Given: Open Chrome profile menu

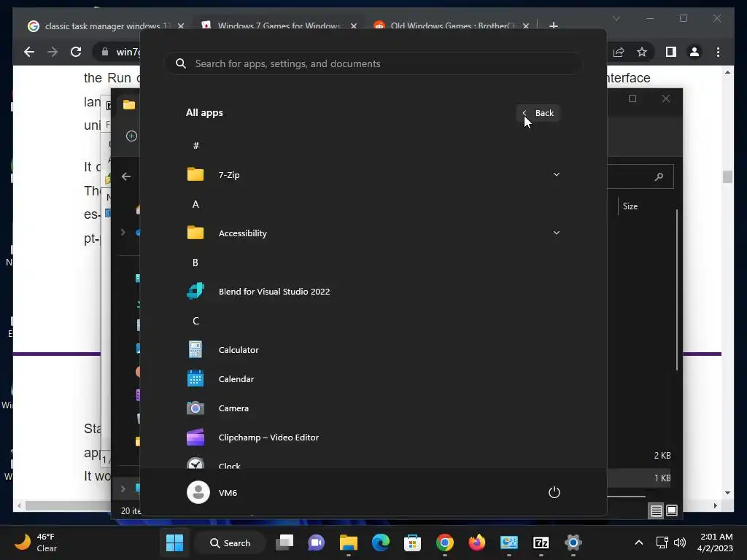Looking at the screenshot, I should pos(694,52).
